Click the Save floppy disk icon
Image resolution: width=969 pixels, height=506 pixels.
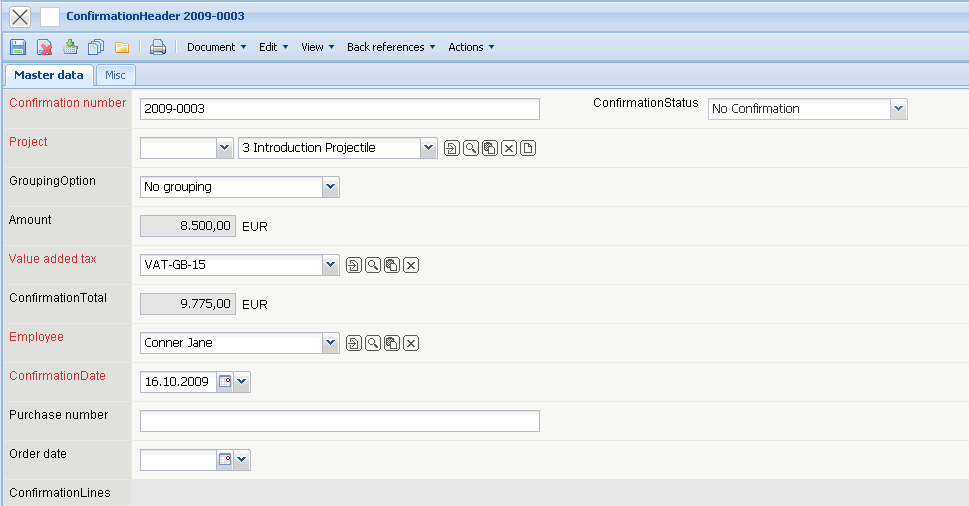[18, 47]
